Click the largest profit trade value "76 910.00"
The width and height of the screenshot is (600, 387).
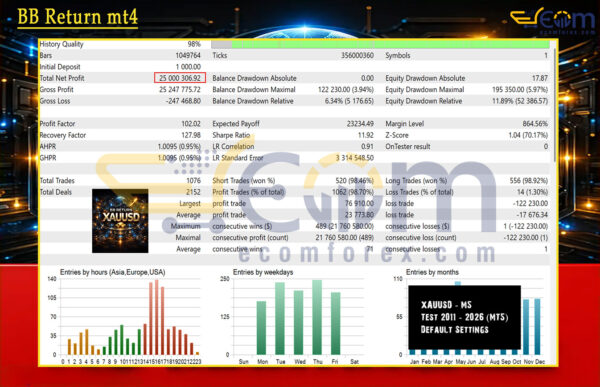(x=359, y=203)
